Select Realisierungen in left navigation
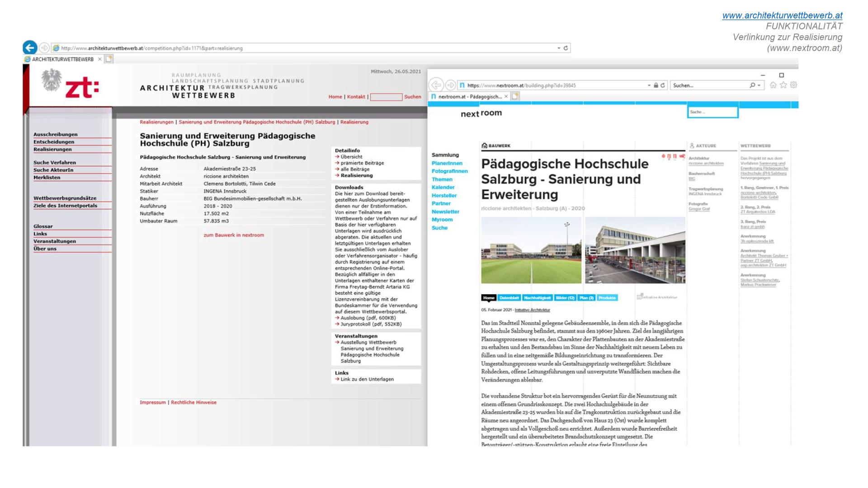This screenshot has height=488, width=868. tap(52, 149)
